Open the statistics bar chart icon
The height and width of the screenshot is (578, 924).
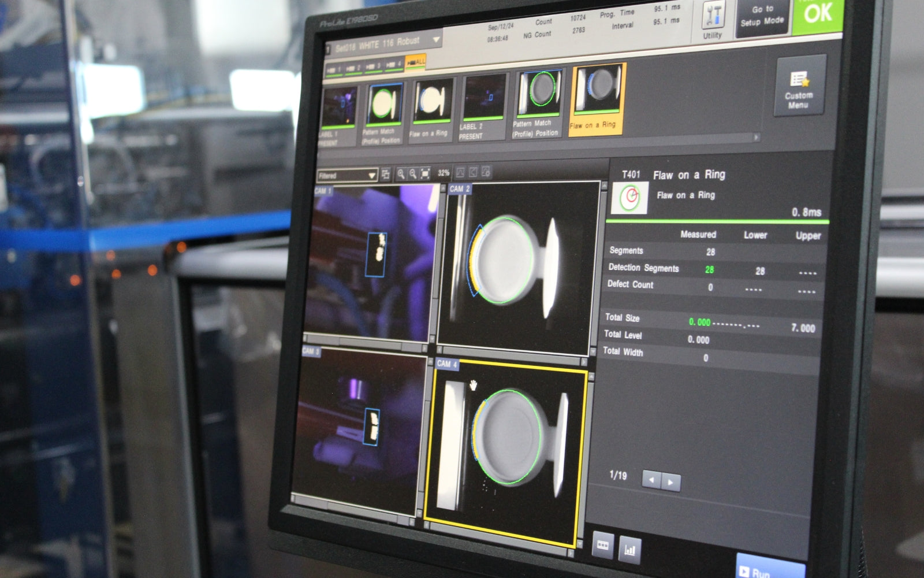point(629,549)
